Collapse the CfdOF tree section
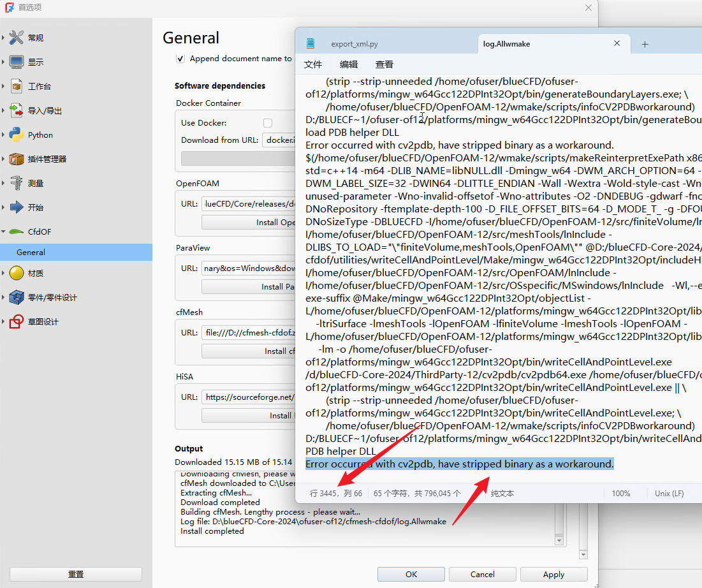This screenshot has height=588, width=702. (4, 232)
